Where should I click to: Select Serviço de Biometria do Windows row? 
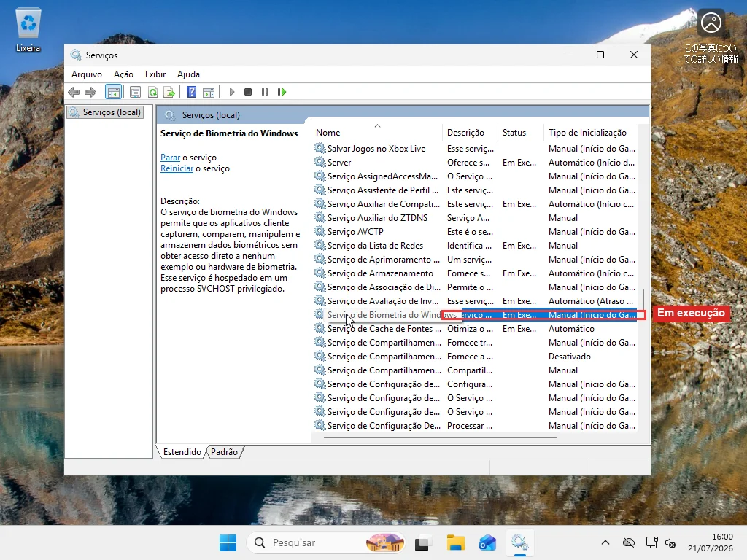point(475,315)
